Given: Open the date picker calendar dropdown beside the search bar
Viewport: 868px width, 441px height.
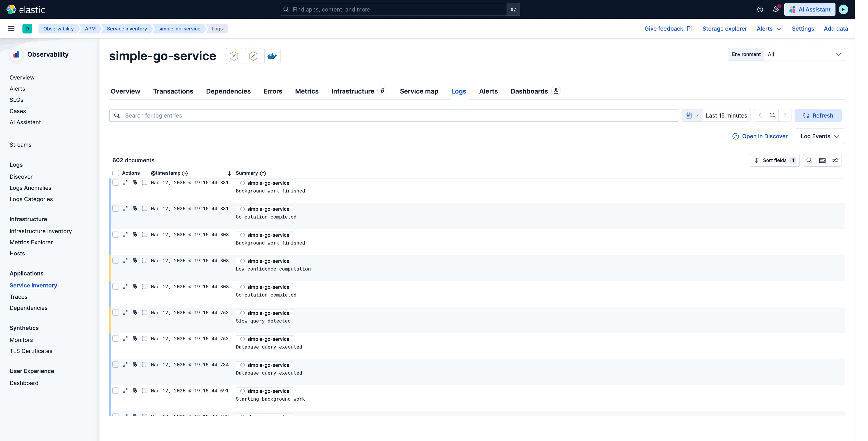Looking at the screenshot, I should 692,115.
